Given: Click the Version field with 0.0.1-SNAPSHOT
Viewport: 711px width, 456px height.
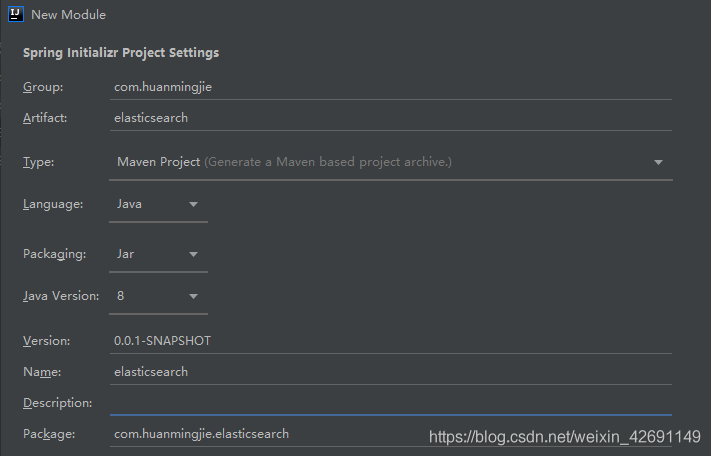Looking at the screenshot, I should point(390,341).
